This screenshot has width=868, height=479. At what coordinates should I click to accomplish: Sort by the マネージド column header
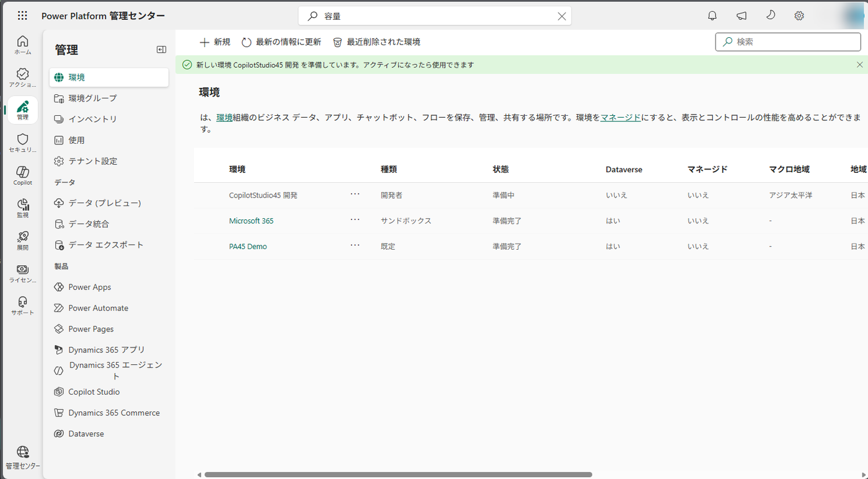[707, 169]
